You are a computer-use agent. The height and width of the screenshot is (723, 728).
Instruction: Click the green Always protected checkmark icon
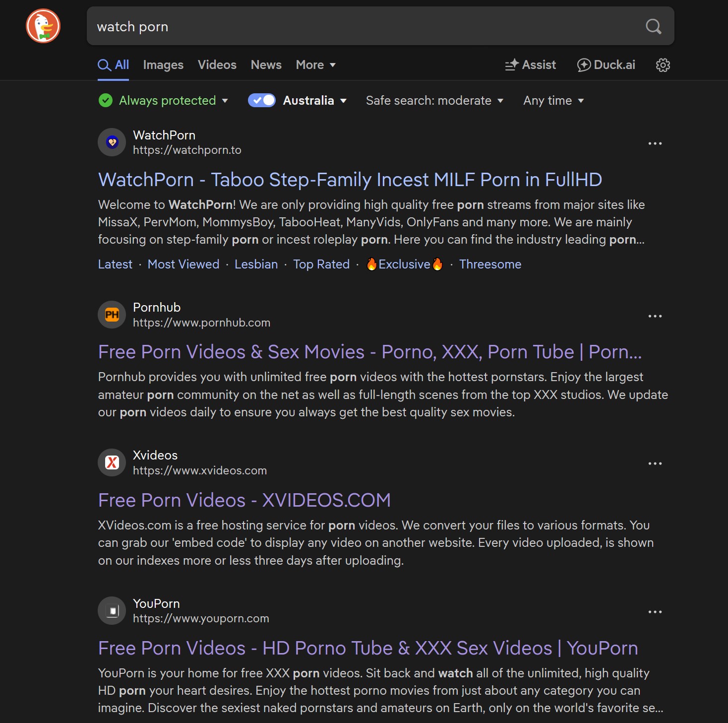[106, 101]
